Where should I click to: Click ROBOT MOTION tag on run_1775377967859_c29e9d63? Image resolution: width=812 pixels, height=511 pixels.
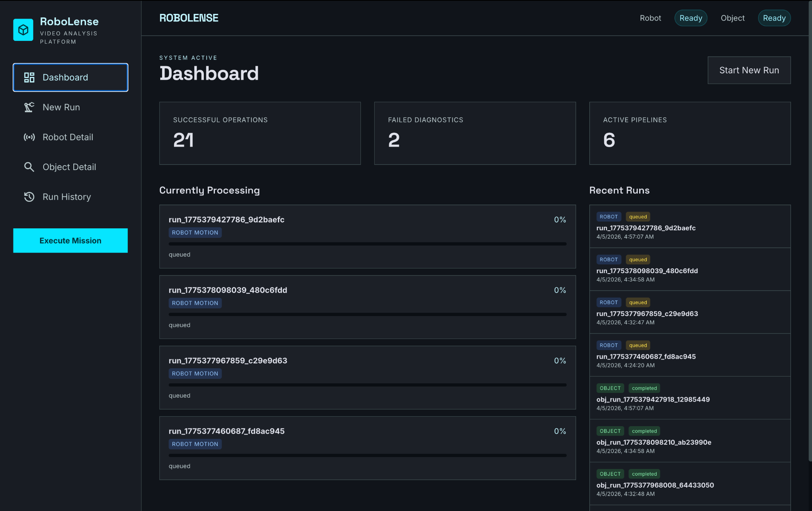tap(195, 373)
